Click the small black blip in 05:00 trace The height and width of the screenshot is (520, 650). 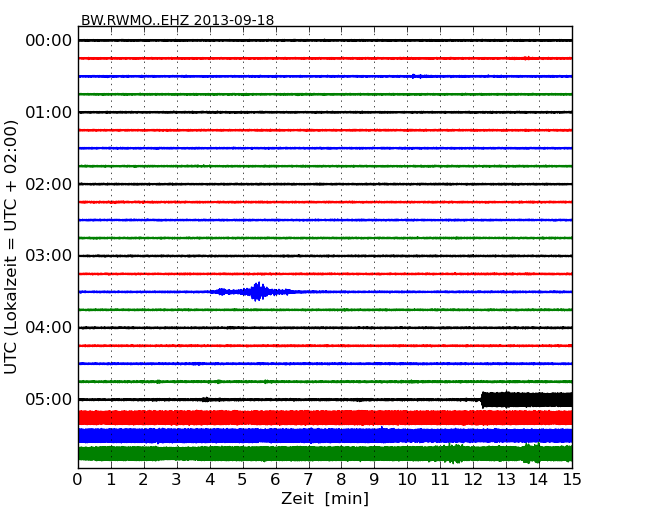coord(206,399)
